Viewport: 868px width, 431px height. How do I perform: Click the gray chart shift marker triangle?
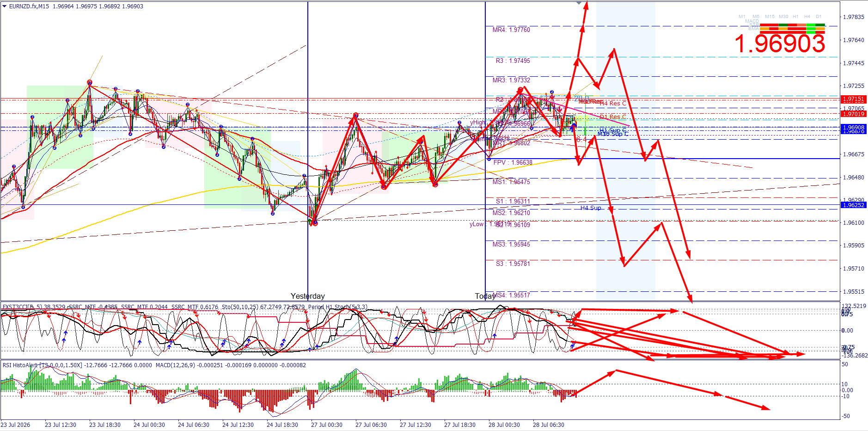click(x=579, y=3)
